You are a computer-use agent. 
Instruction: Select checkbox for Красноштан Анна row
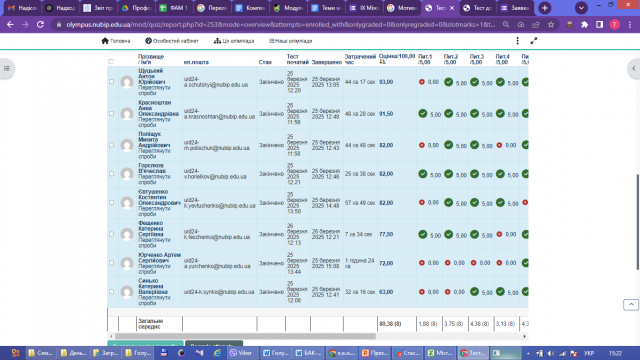point(111,113)
